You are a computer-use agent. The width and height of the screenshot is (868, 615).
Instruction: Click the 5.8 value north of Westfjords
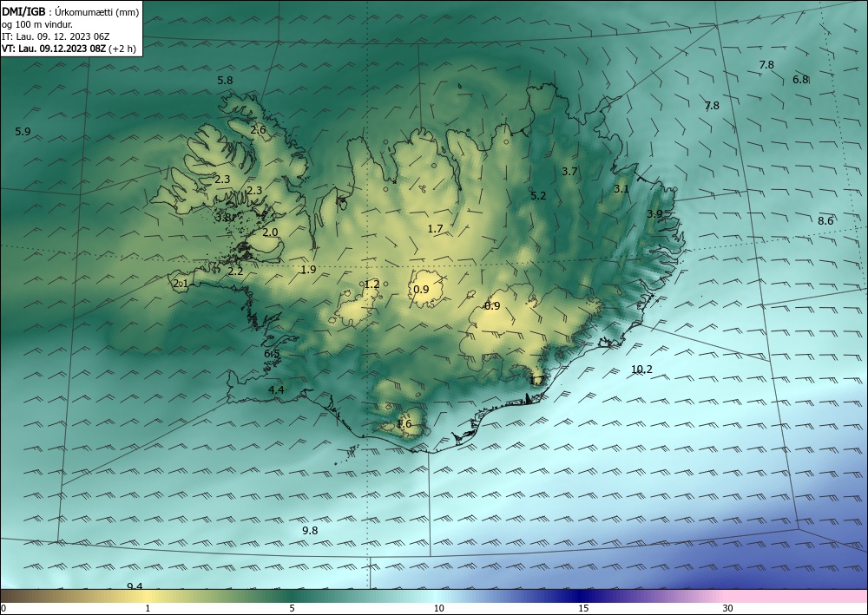pos(225,80)
